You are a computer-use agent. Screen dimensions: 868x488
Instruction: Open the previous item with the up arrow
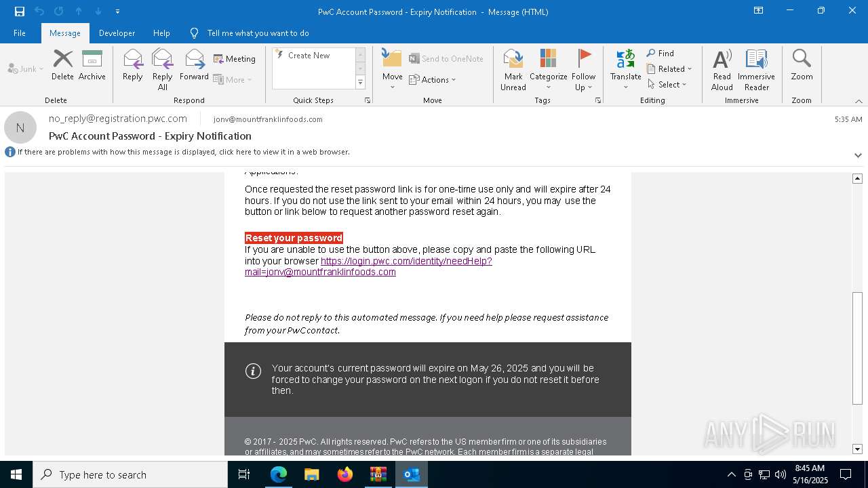click(79, 12)
